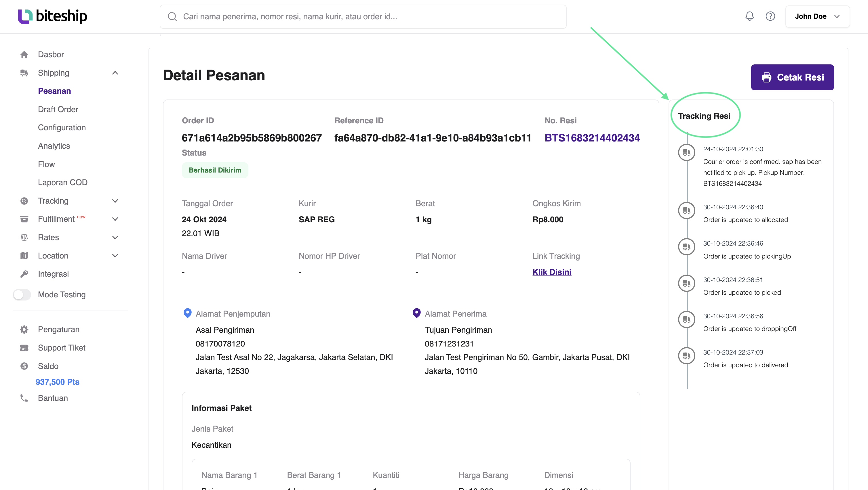The width and height of the screenshot is (868, 490).
Task: Click the Location map icon
Action: point(24,256)
